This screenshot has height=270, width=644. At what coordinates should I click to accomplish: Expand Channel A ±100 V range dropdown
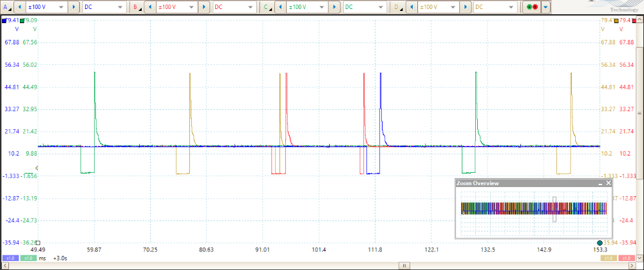click(x=61, y=7)
